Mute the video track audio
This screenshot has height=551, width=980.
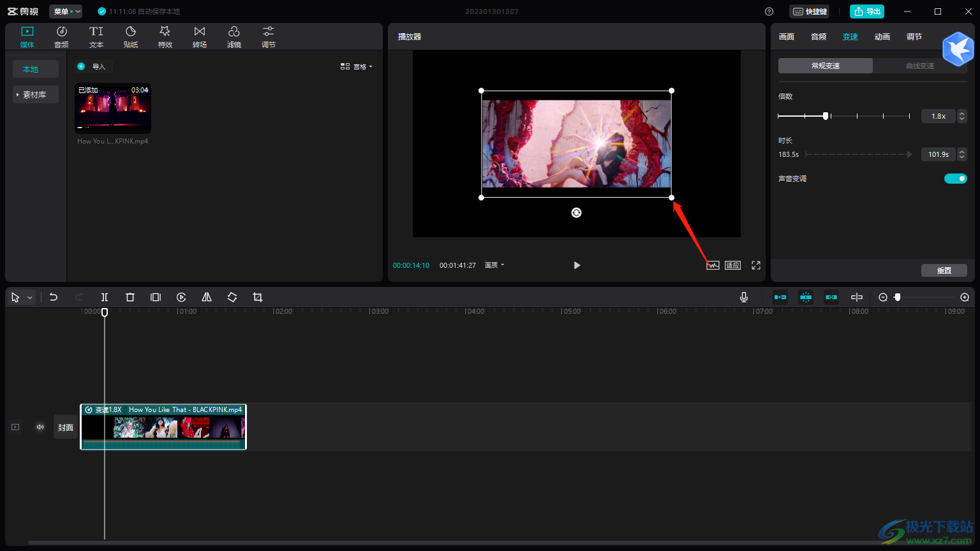click(x=40, y=427)
